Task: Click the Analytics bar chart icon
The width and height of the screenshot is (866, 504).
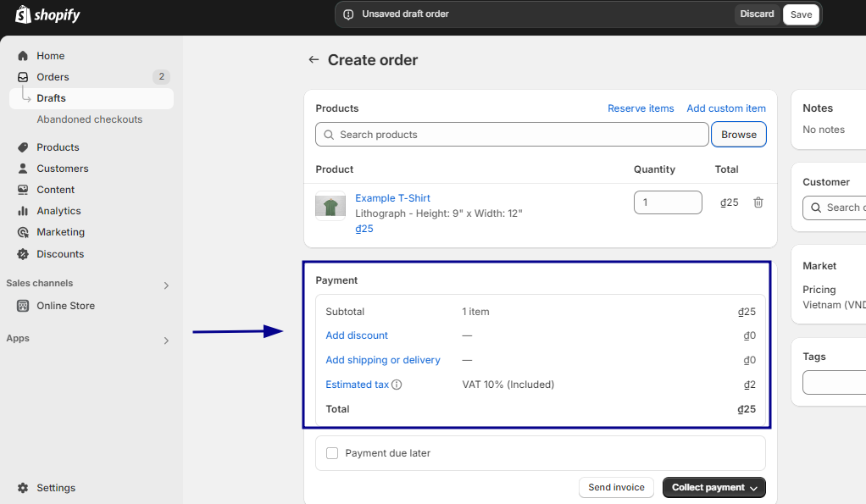Action: [x=23, y=211]
